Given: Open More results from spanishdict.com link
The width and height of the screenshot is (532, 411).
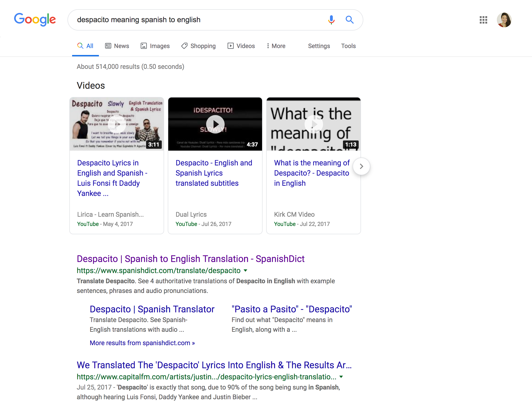Looking at the screenshot, I should pos(142,343).
